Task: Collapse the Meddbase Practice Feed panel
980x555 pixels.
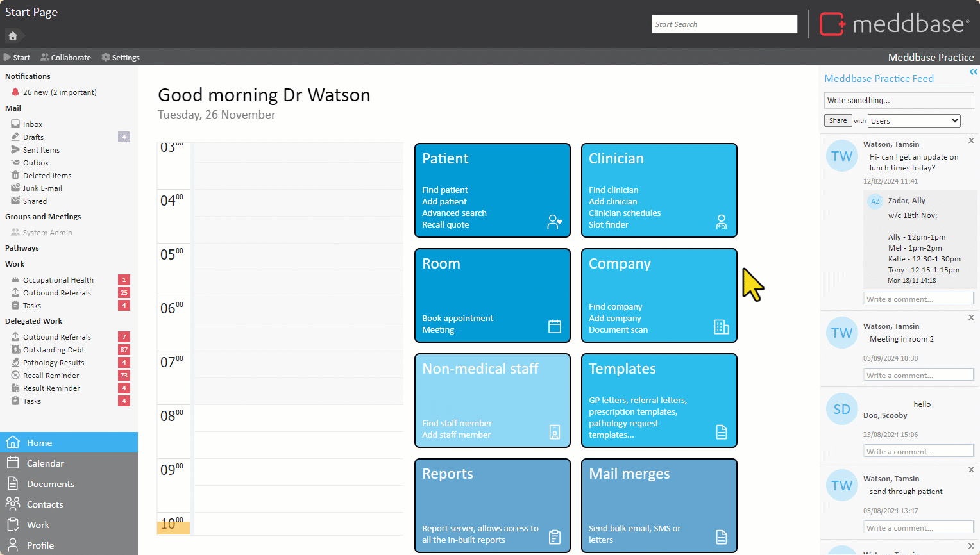Action: 973,72
